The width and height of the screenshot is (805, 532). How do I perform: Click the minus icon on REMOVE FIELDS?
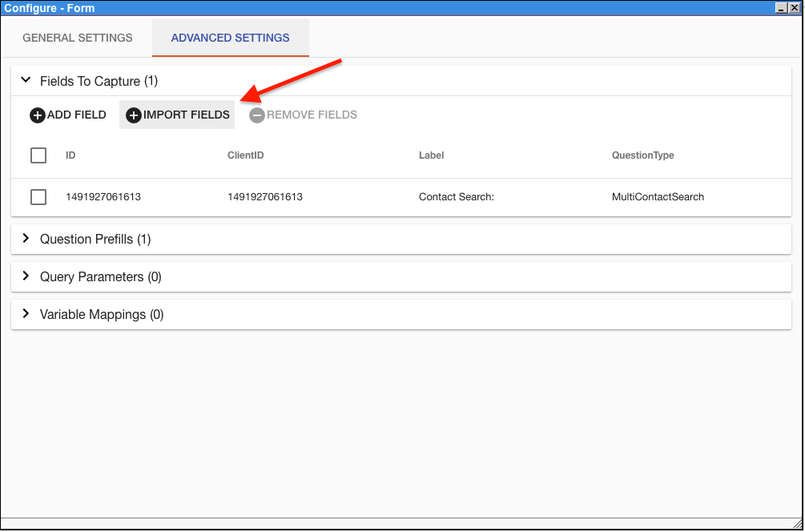pos(256,115)
